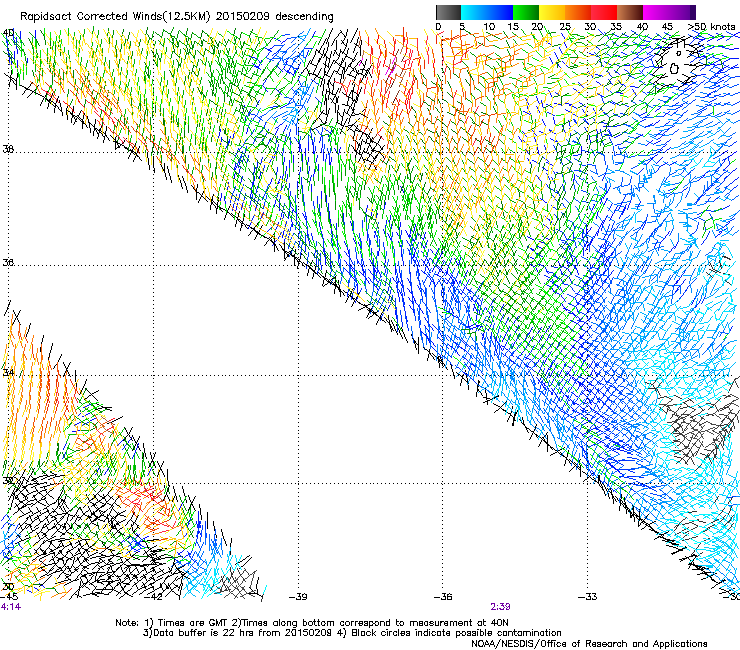Click the '-42' longitude axis label
The image size is (740, 650).
[153, 597]
